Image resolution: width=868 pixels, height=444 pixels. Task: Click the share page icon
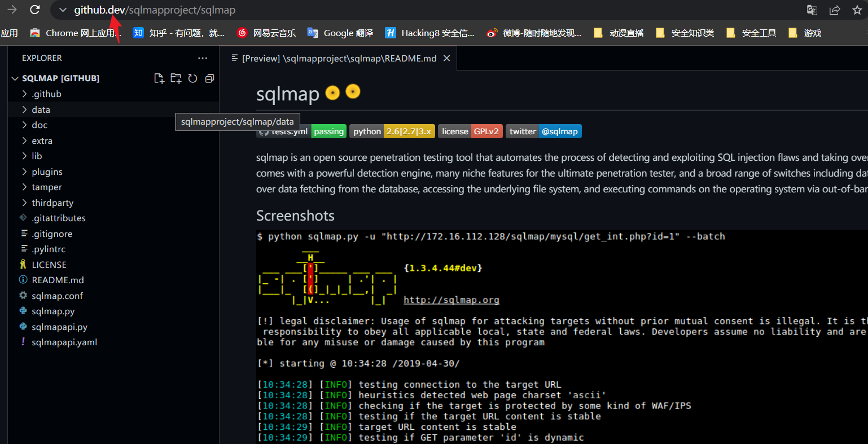pos(835,10)
